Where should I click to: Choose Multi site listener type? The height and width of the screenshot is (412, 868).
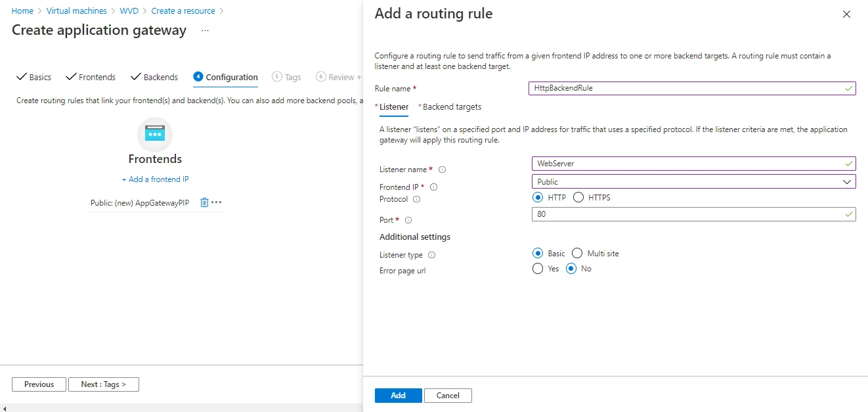coord(577,253)
